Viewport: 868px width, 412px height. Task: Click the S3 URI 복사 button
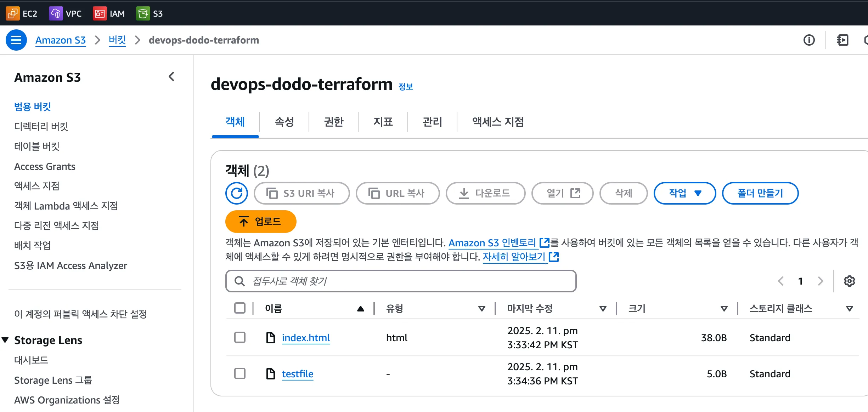[302, 193]
